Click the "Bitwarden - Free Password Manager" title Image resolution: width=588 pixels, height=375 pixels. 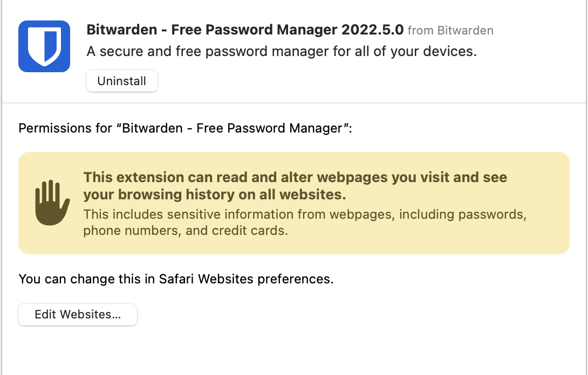[x=211, y=30]
